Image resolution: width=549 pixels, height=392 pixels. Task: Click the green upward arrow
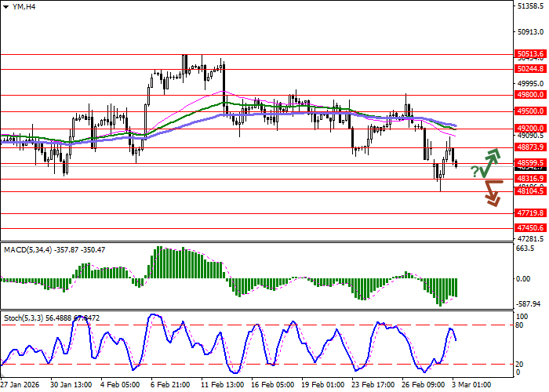491,162
